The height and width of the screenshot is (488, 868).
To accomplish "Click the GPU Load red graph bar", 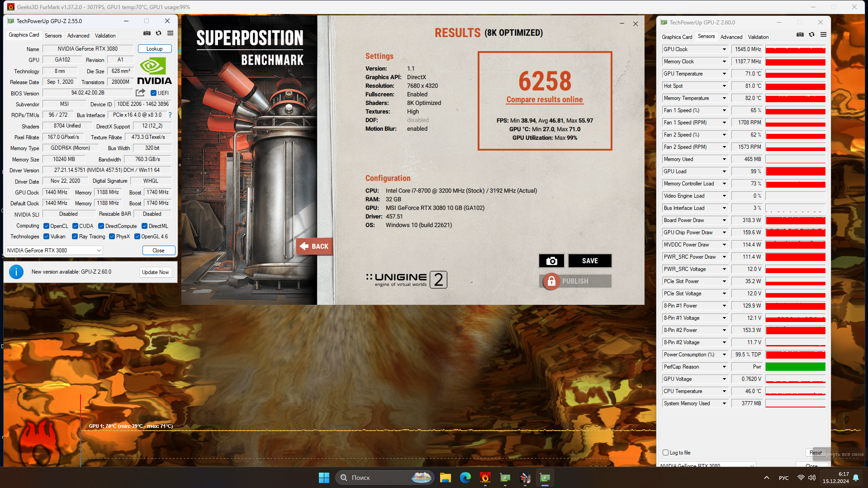I will 796,171.
